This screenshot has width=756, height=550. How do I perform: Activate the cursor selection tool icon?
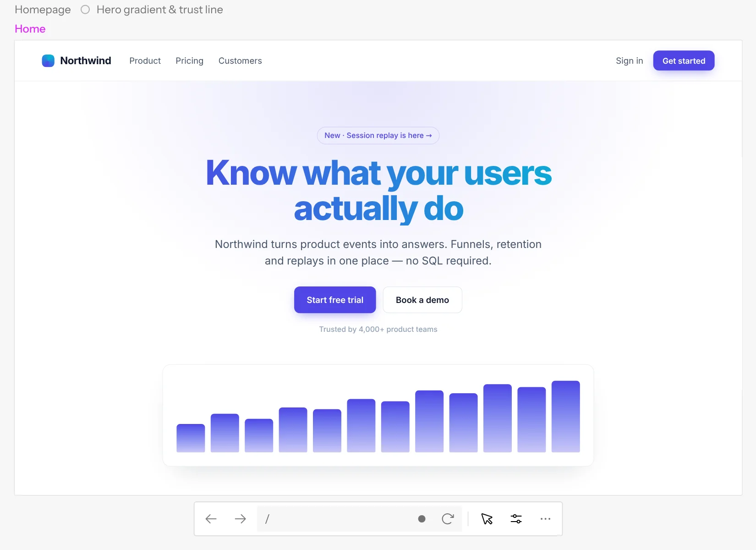pos(487,519)
